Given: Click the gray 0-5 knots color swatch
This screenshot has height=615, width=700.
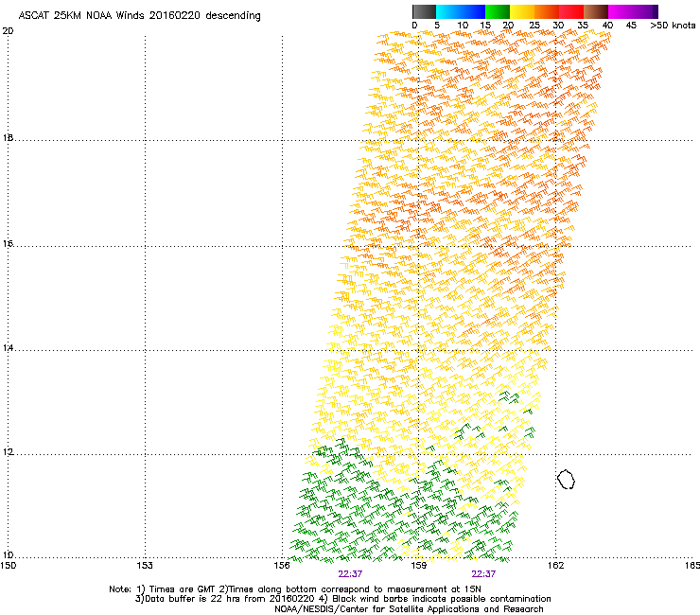Looking at the screenshot, I should pos(424,11).
